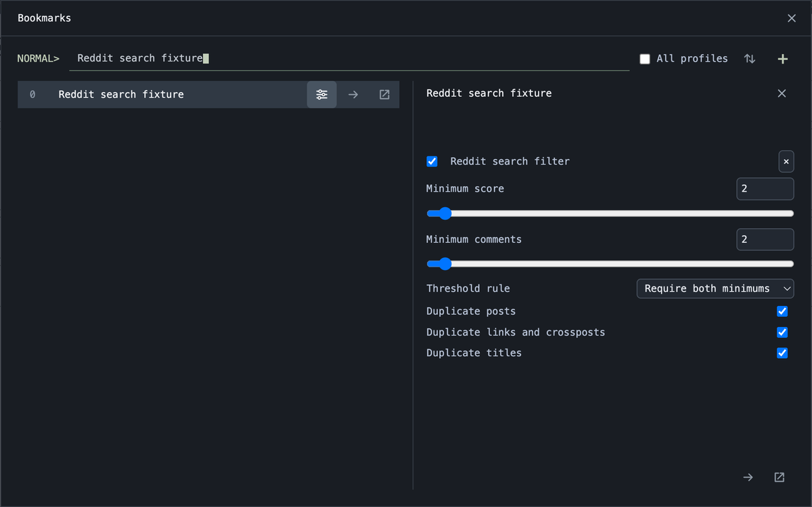This screenshot has width=812, height=507.
Task: Add a new bookmark with plus icon
Action: (783, 59)
